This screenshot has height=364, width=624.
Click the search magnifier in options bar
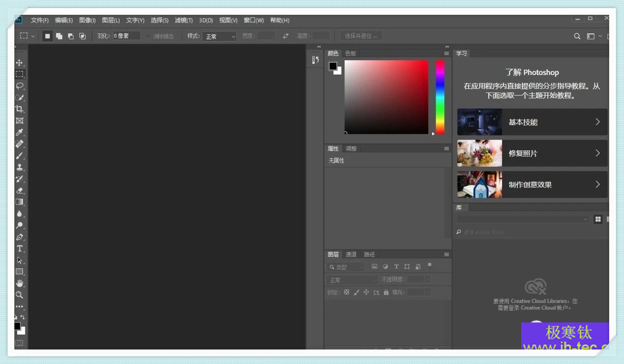(x=577, y=36)
